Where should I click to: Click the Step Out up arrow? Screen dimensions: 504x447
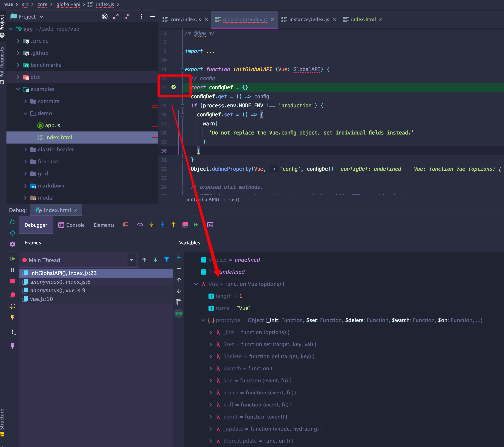pyautogui.click(x=174, y=225)
